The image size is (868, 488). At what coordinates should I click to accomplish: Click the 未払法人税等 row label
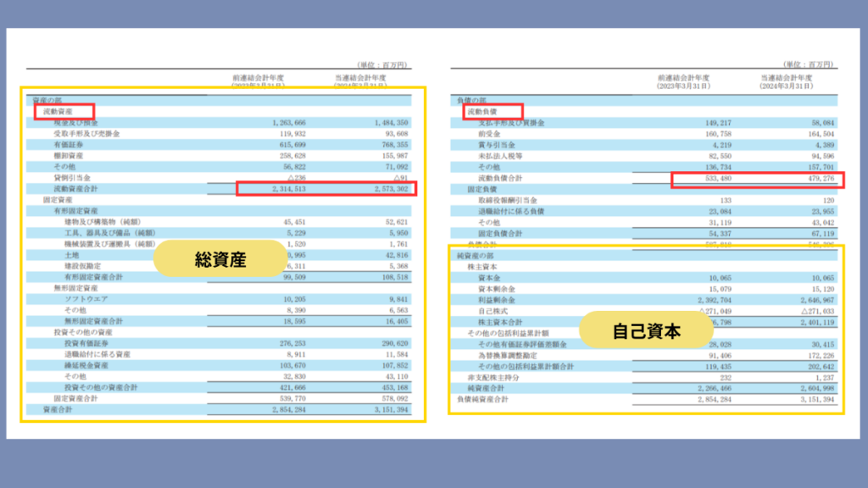(x=500, y=156)
